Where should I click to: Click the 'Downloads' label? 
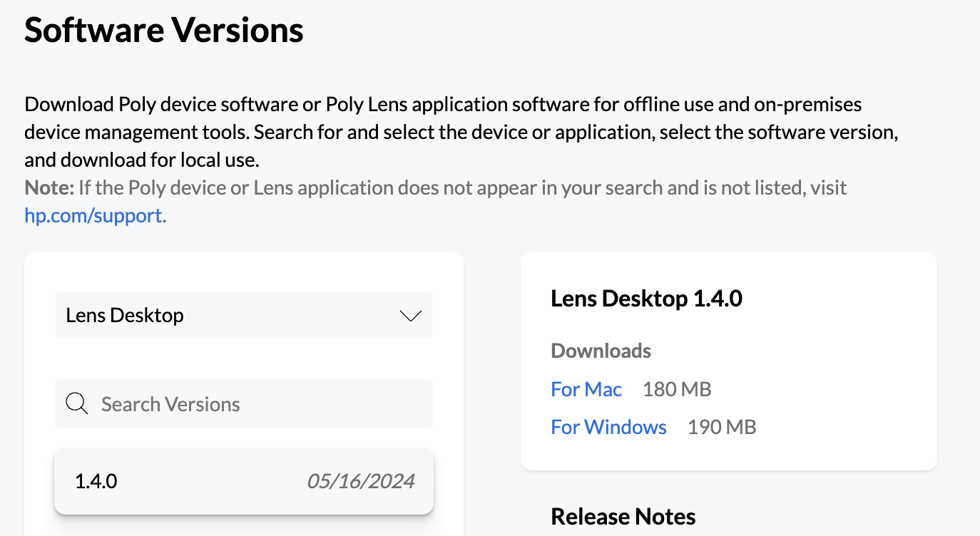(601, 351)
